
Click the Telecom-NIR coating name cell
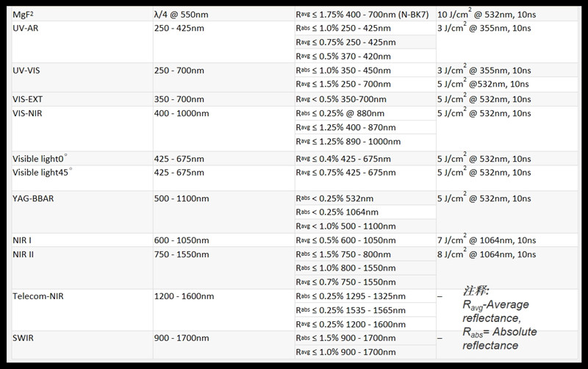[x=40, y=295]
